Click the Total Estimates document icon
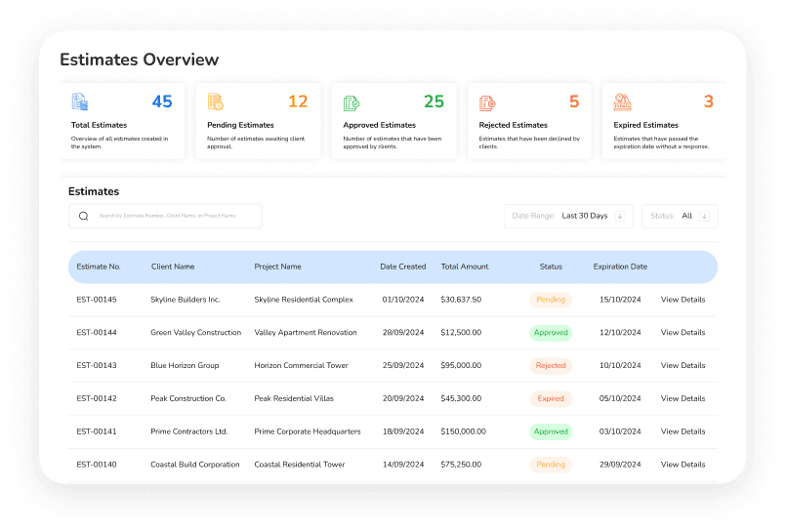Image resolution: width=786 pixels, height=532 pixels. [80, 102]
